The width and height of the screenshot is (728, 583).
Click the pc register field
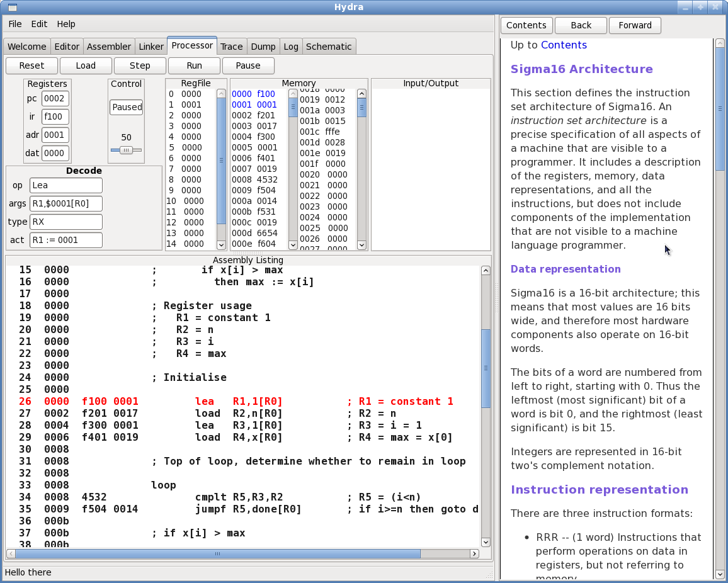point(55,98)
